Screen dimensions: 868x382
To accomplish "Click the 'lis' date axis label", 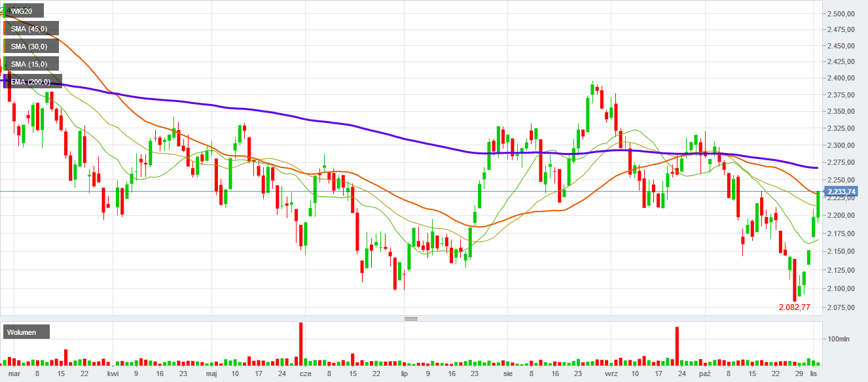I will (813, 373).
